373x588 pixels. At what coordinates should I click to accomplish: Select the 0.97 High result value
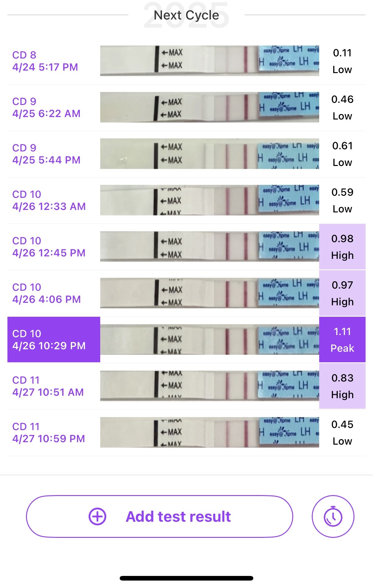(x=342, y=293)
